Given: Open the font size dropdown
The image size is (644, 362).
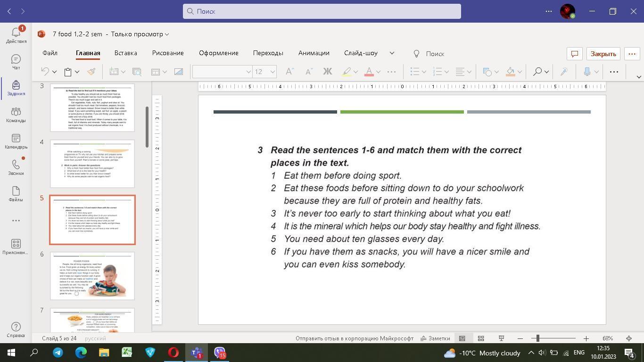Looking at the screenshot, I should [272, 72].
